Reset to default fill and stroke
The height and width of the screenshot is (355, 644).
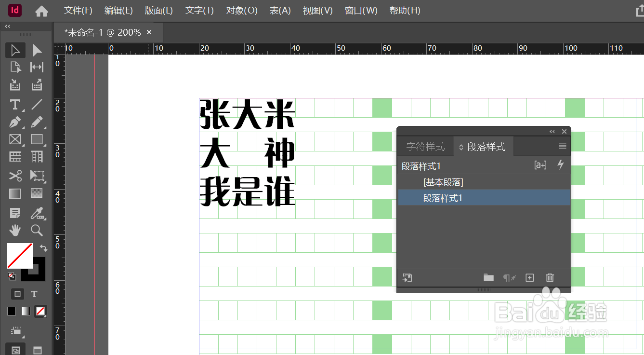click(x=12, y=276)
